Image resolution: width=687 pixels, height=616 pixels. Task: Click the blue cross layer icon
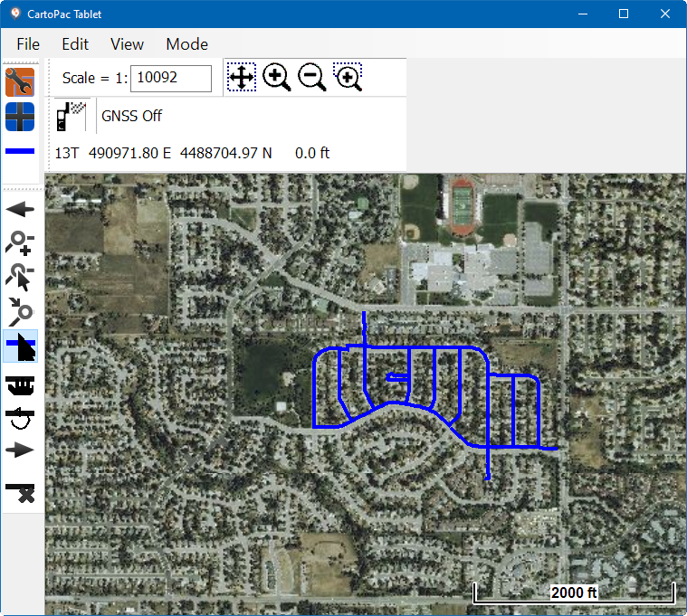click(x=20, y=117)
